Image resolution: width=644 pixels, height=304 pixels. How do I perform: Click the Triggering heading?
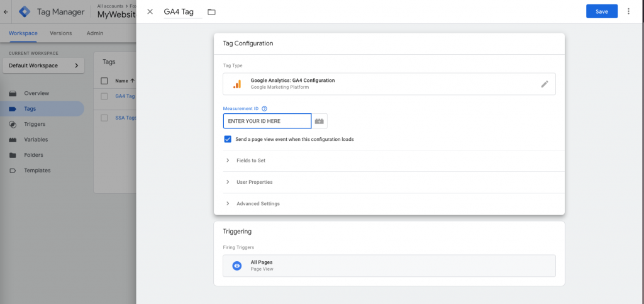(x=237, y=231)
